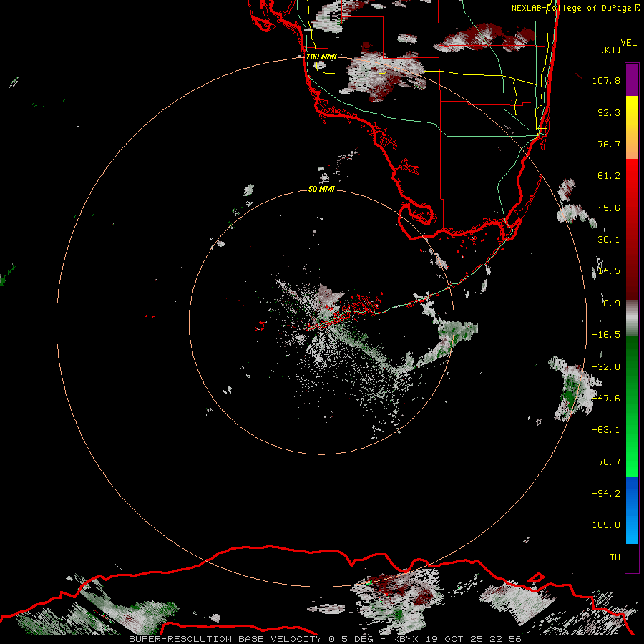Select the -0.9 legend value

(x=609, y=303)
